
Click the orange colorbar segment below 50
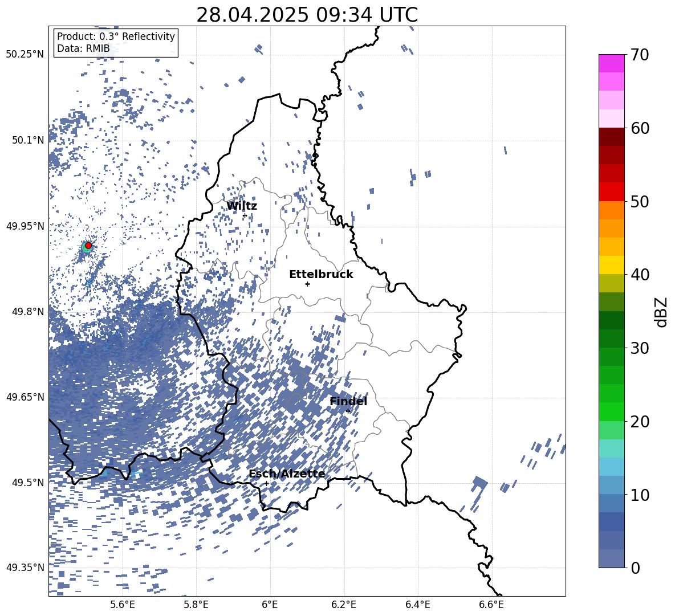coord(611,210)
